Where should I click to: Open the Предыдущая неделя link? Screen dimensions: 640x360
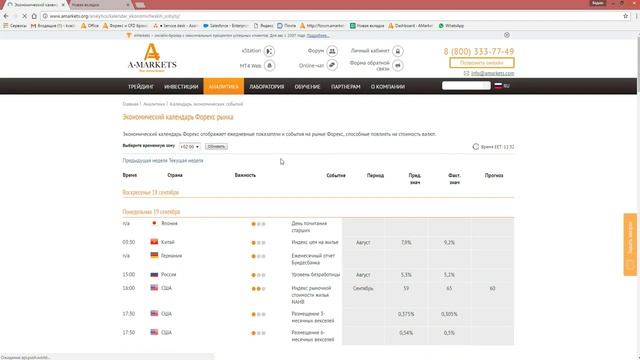(144, 160)
